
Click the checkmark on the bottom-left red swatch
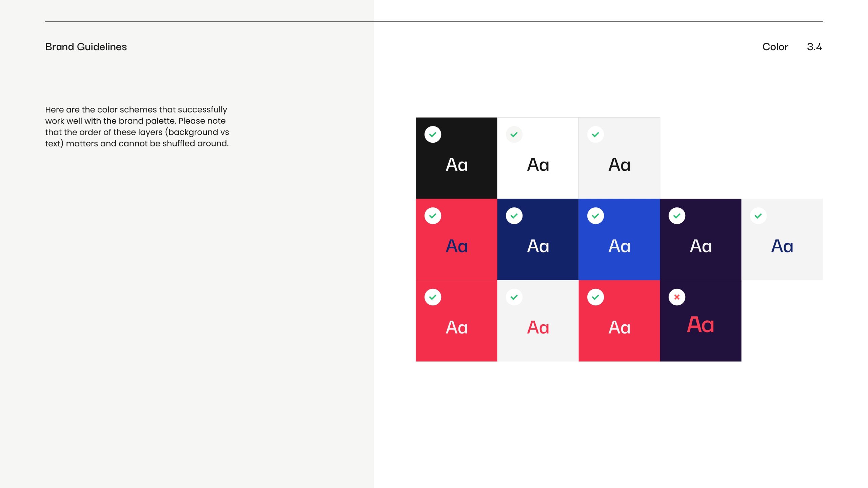(433, 297)
